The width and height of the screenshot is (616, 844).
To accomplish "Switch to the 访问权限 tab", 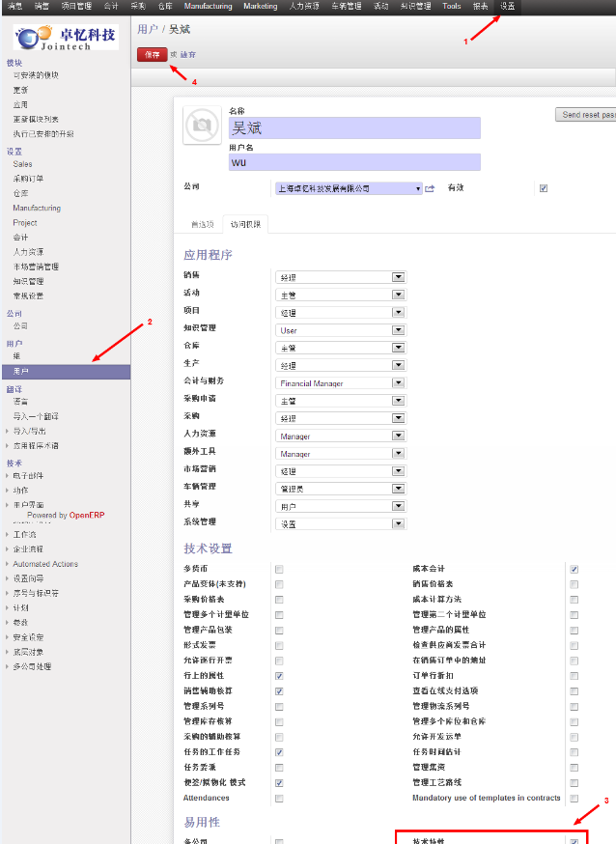I will pyautogui.click(x=245, y=225).
